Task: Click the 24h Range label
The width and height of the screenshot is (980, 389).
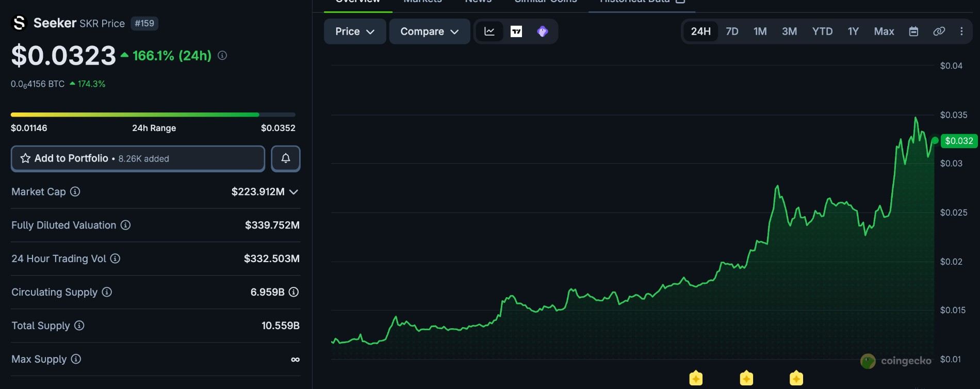Action: [154, 128]
